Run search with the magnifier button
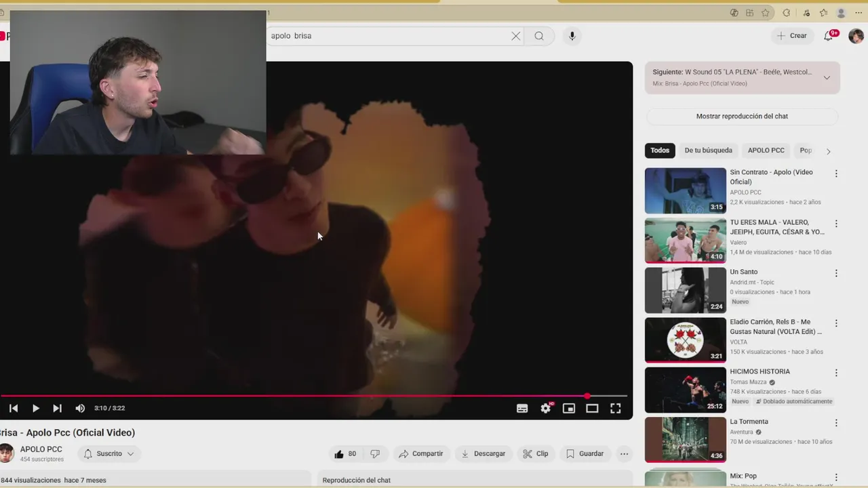Image resolution: width=868 pixels, height=488 pixels. (539, 36)
